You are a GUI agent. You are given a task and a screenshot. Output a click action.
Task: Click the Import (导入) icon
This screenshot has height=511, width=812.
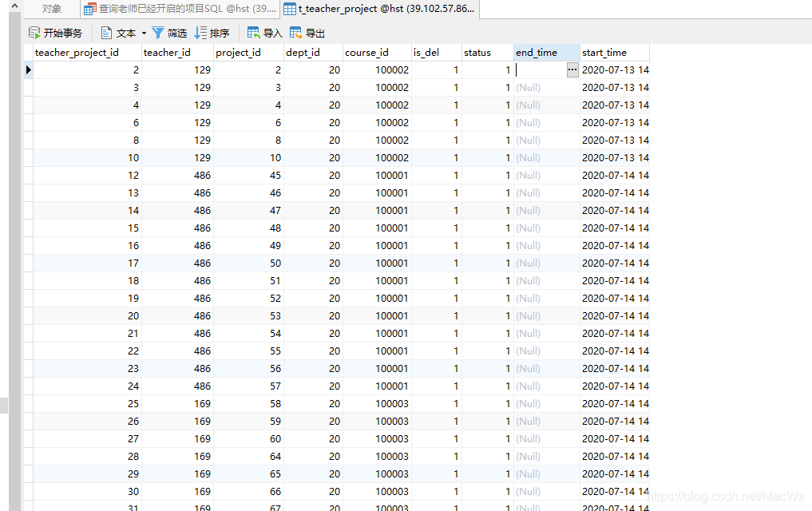point(253,33)
